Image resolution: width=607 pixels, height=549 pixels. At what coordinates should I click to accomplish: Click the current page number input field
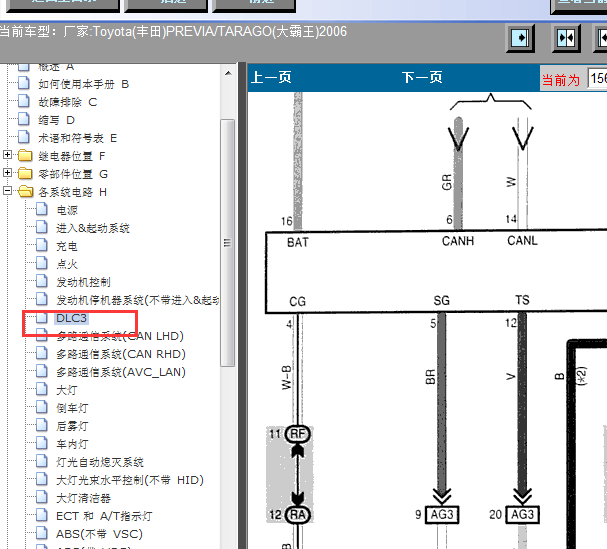coord(597,79)
